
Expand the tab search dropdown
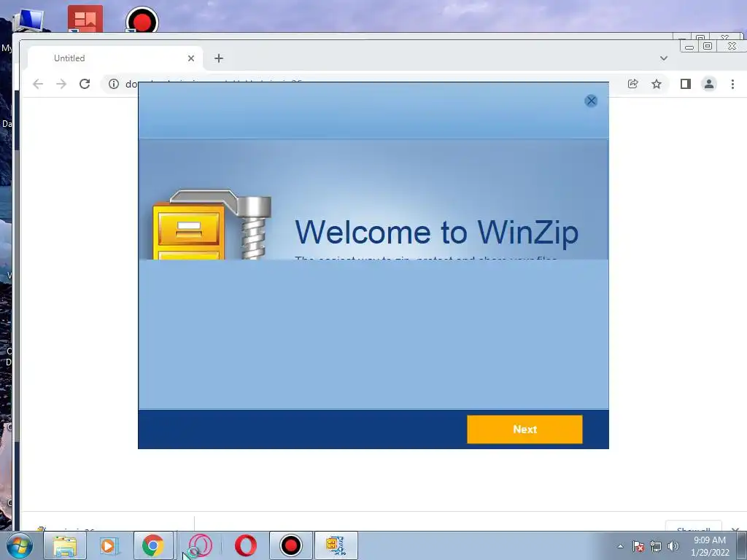point(664,58)
